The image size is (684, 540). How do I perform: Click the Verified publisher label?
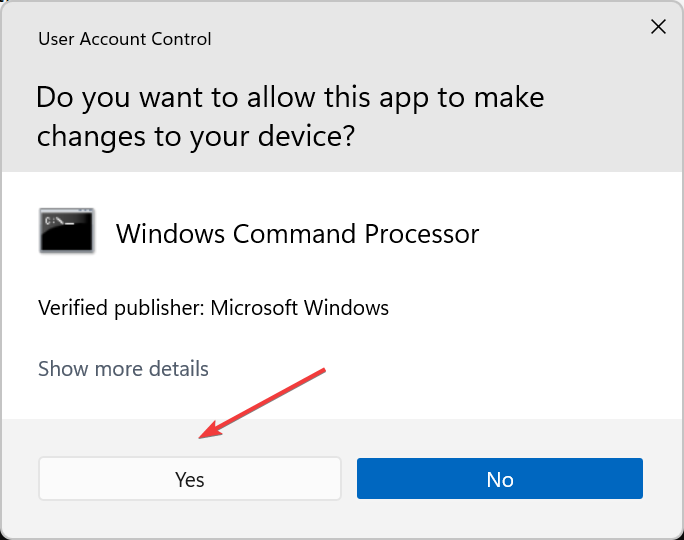(x=121, y=308)
